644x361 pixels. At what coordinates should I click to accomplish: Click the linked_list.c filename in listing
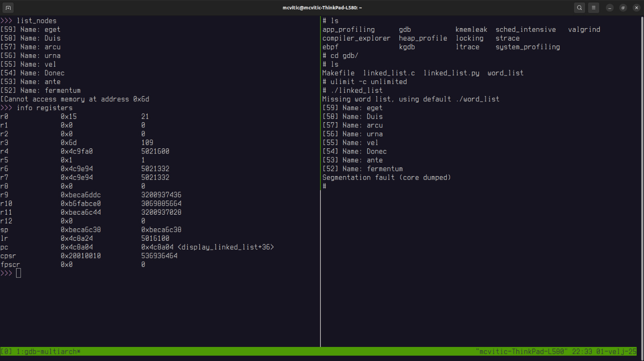389,73
